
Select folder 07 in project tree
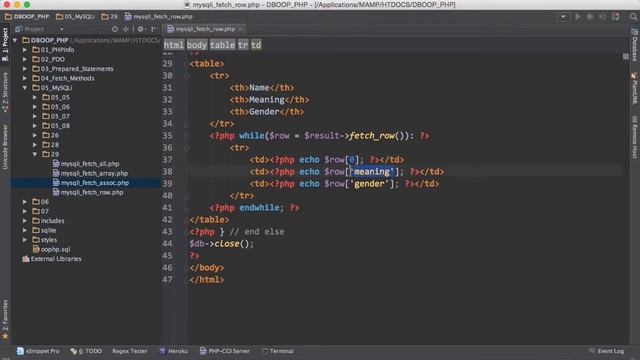[x=40, y=211]
